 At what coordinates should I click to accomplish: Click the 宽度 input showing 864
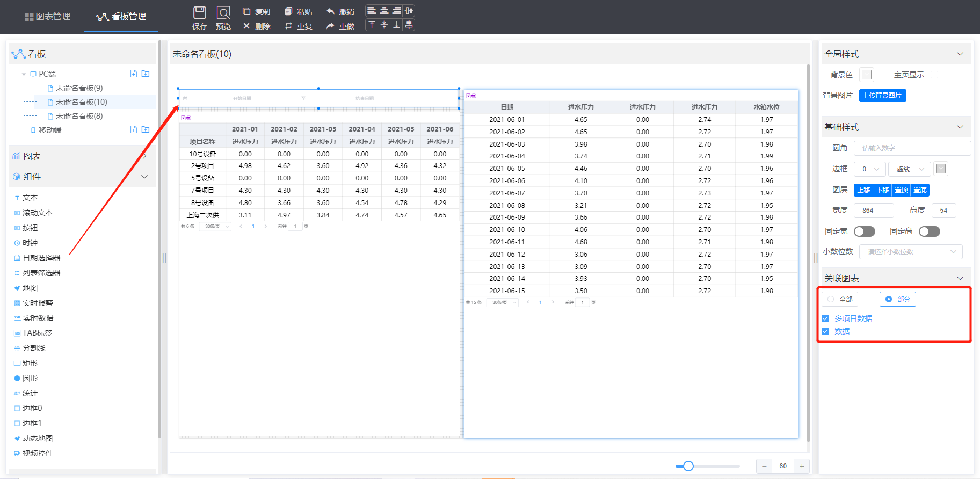pos(874,211)
